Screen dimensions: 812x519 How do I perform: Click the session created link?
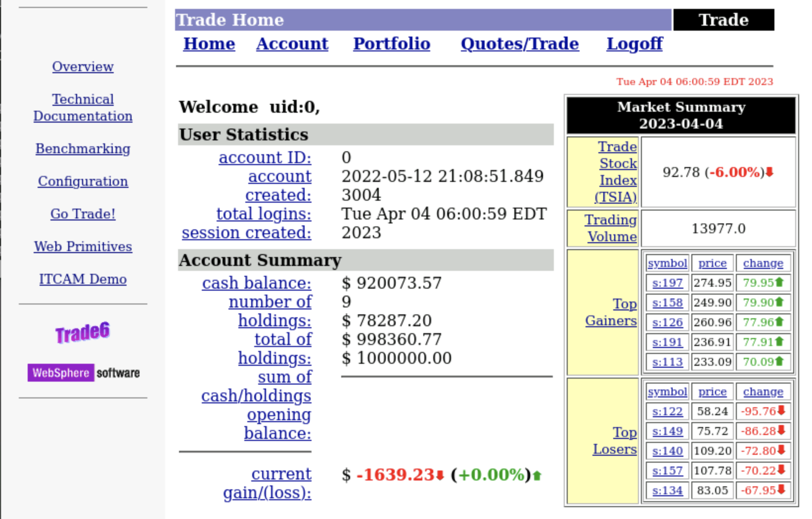tap(247, 233)
